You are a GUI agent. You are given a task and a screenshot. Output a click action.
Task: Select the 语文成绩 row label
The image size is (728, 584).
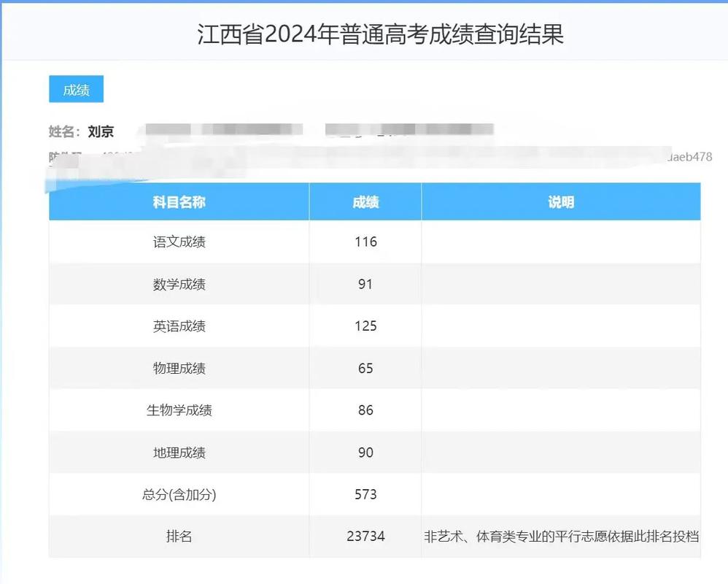179,242
